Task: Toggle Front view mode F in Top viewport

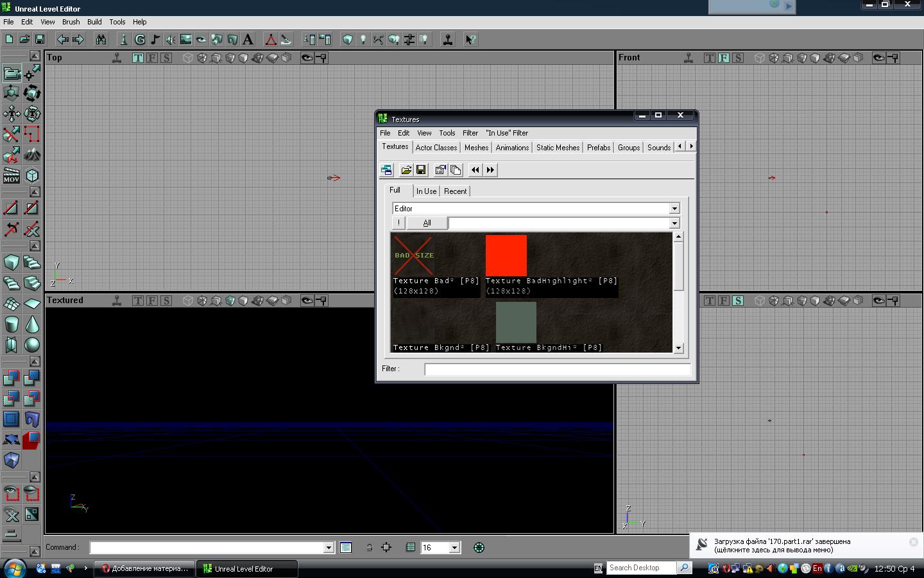Action: click(x=152, y=58)
